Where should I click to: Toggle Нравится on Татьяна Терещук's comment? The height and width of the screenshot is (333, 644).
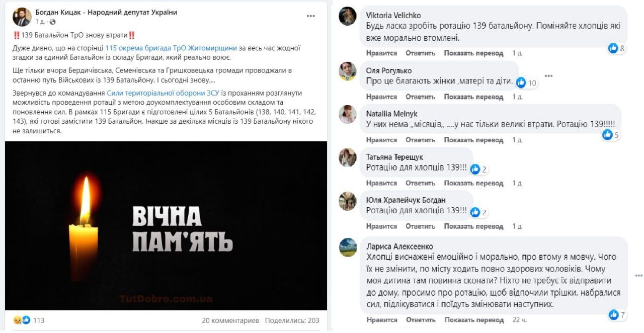(381, 183)
